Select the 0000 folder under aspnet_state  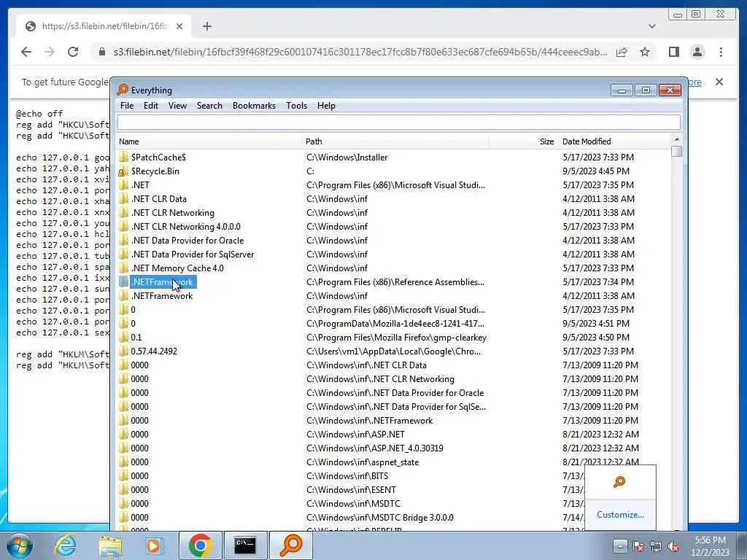pyautogui.click(x=139, y=462)
